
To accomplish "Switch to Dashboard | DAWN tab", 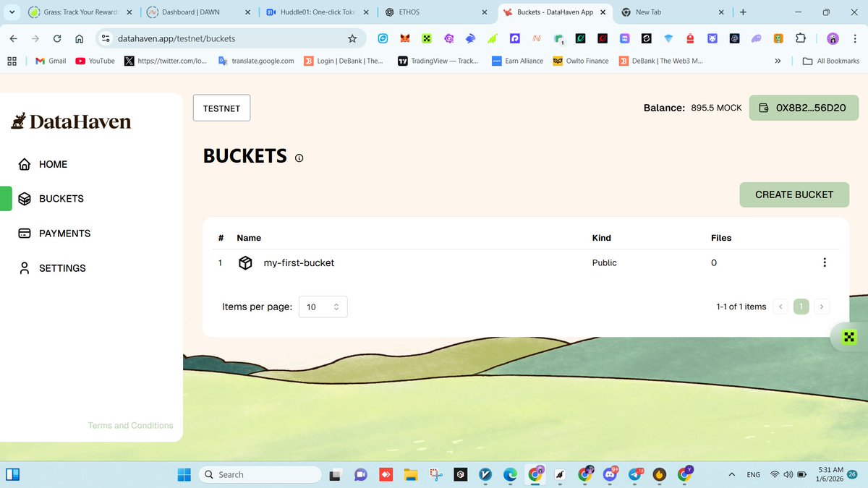I will click(197, 12).
